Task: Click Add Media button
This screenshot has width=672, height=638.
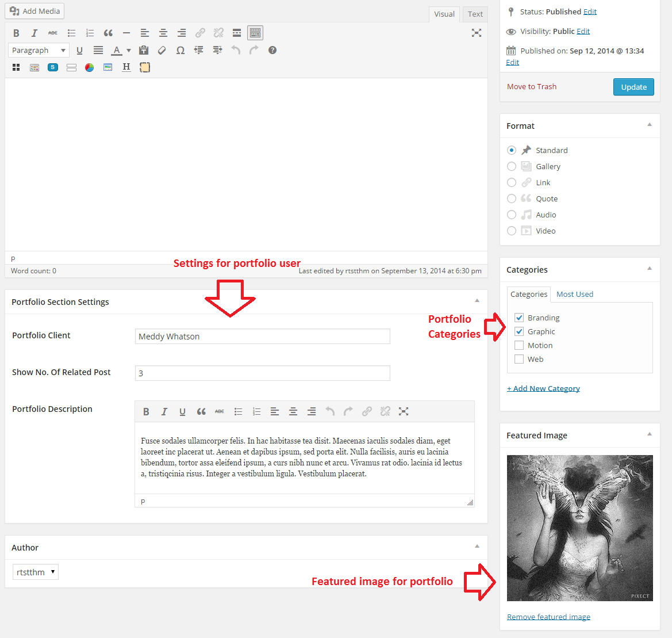Action: [34, 11]
